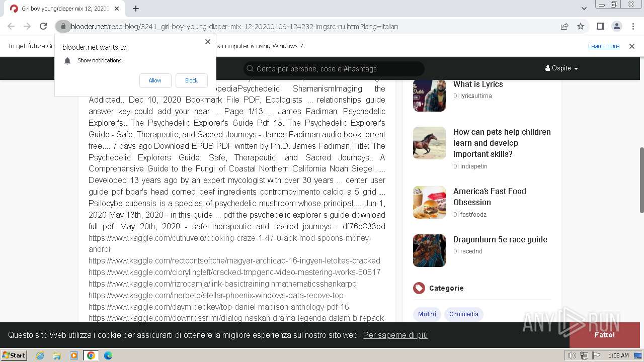Visit author lyricsultima profile
Image resolution: width=644 pixels, height=362 pixels.
click(x=476, y=96)
